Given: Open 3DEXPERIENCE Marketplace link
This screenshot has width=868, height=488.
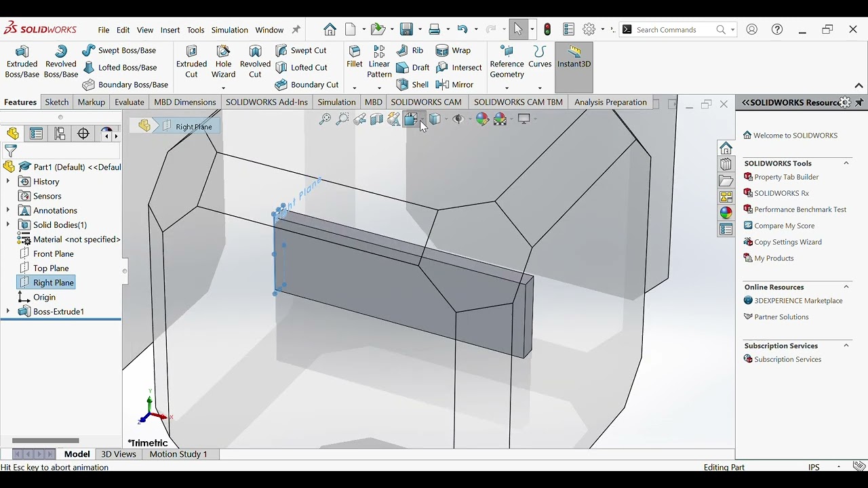Looking at the screenshot, I should pyautogui.click(x=793, y=300).
